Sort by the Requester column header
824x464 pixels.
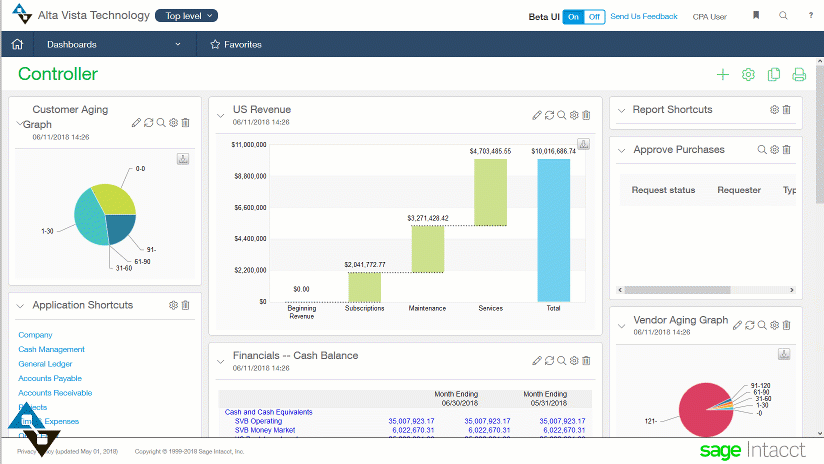pos(739,190)
